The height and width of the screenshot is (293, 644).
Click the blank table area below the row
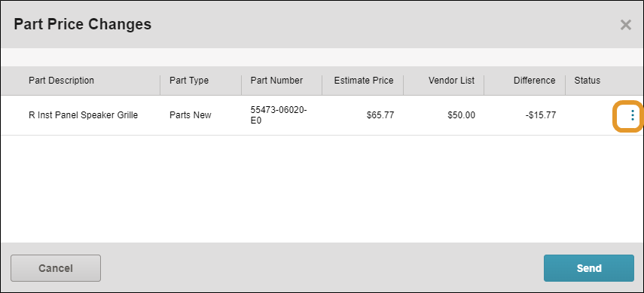point(322,188)
